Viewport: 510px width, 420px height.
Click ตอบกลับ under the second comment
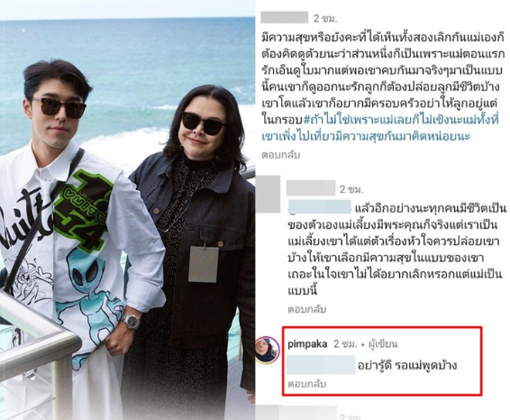tap(306, 309)
